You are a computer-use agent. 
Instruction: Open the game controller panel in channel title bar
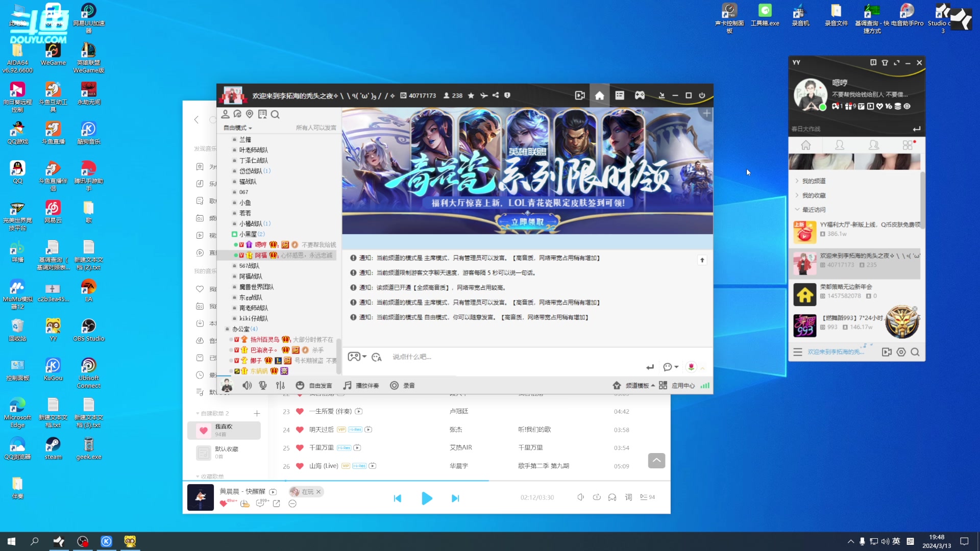(640, 95)
